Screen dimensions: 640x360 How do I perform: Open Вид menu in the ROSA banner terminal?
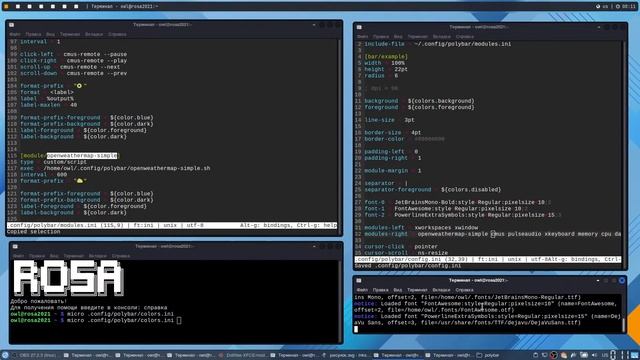(x=54, y=256)
